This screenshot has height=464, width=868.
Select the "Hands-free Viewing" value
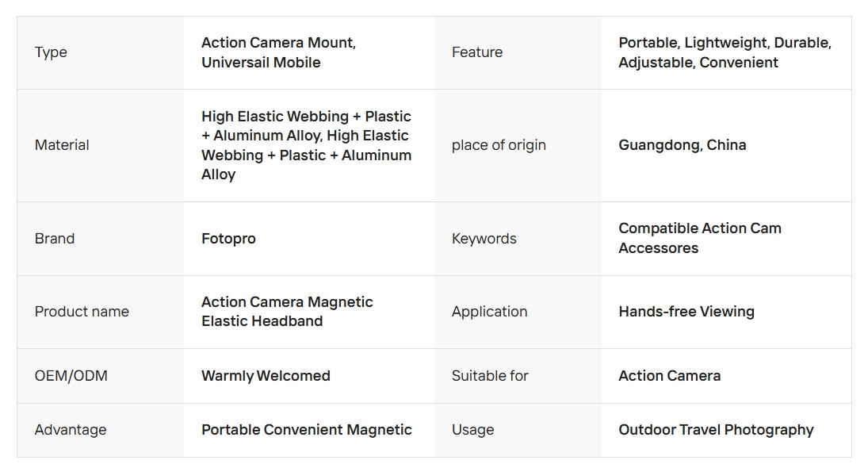click(x=686, y=312)
